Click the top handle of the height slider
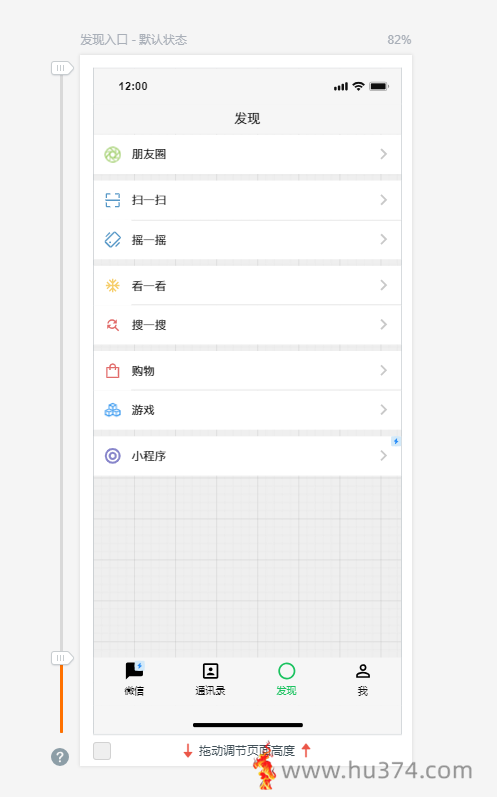Viewport: 497px width, 797px height. tap(62, 68)
